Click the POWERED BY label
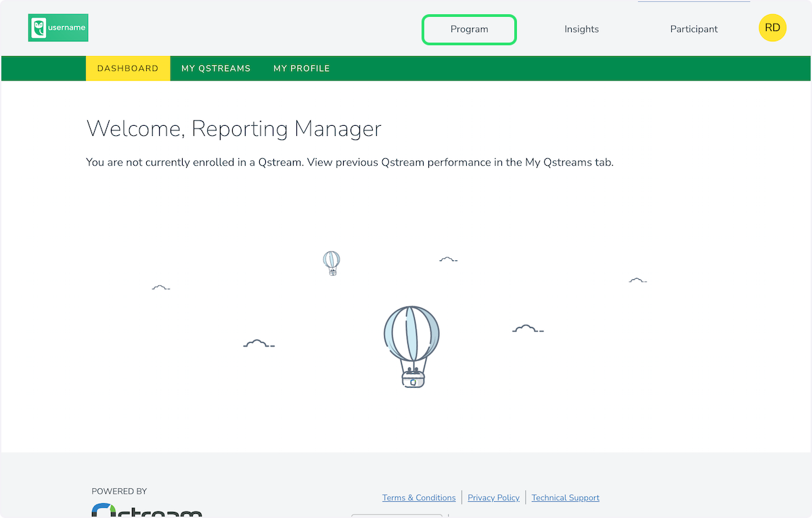Viewport: 812px width, 518px height. click(119, 492)
